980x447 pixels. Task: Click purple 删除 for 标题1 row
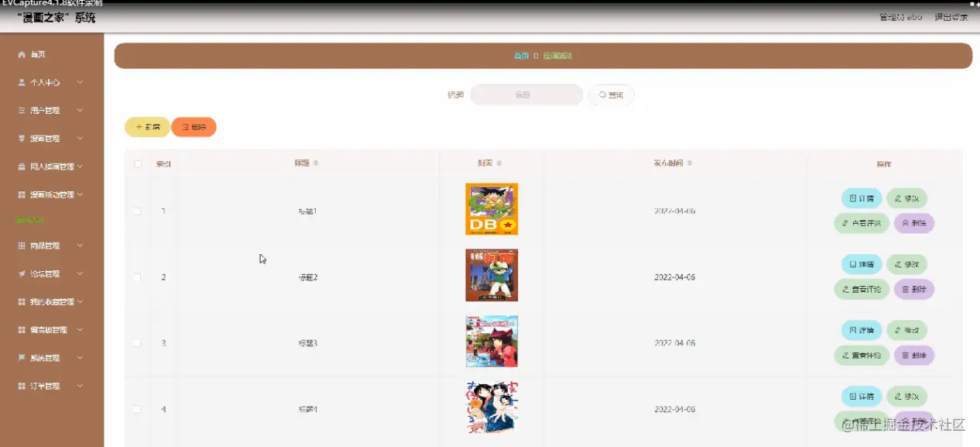pyautogui.click(x=914, y=223)
